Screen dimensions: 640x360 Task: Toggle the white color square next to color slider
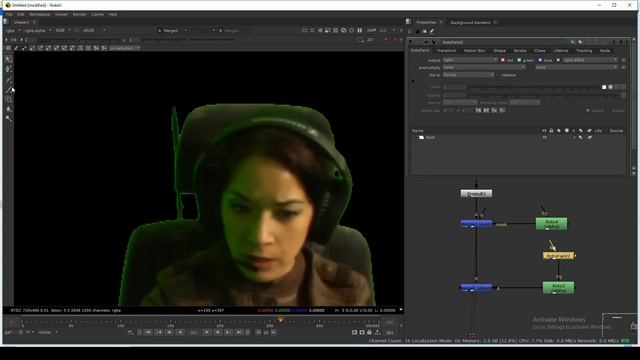[604, 87]
